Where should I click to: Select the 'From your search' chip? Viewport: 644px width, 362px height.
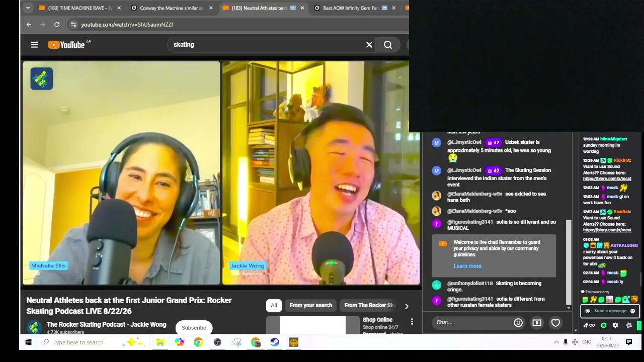311,305
